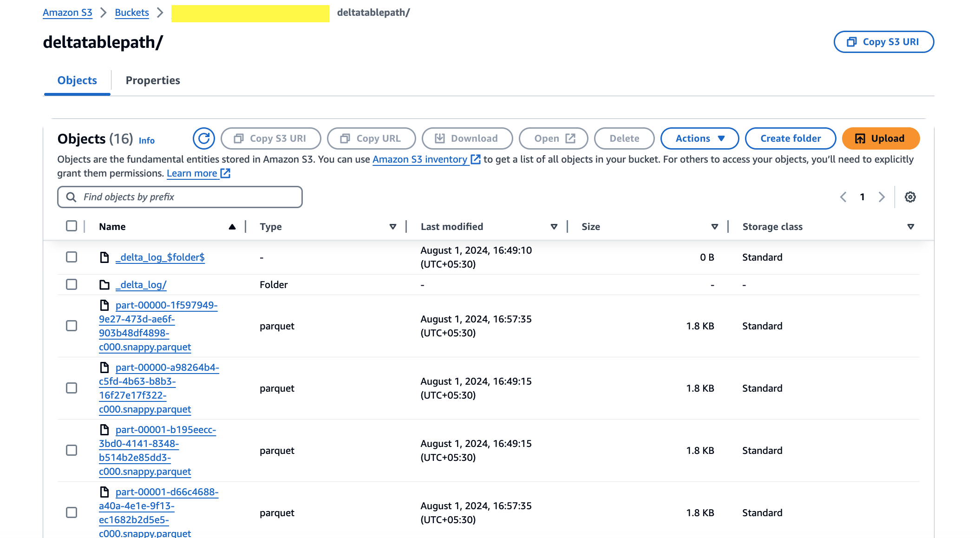The image size is (980, 538).
Task: Go to next page arrow
Action: [881, 197]
